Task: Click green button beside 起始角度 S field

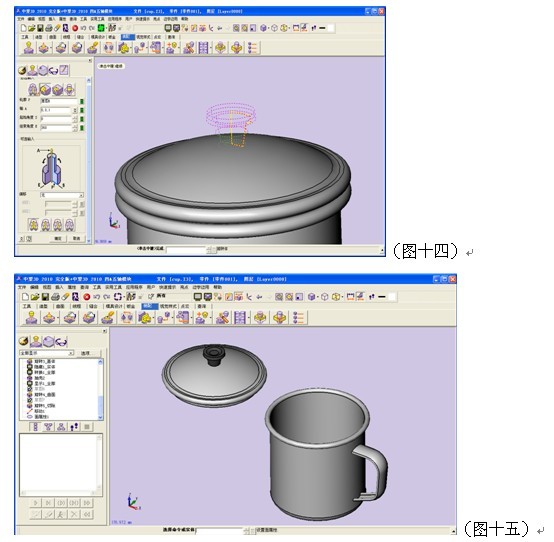Action: click(x=82, y=119)
